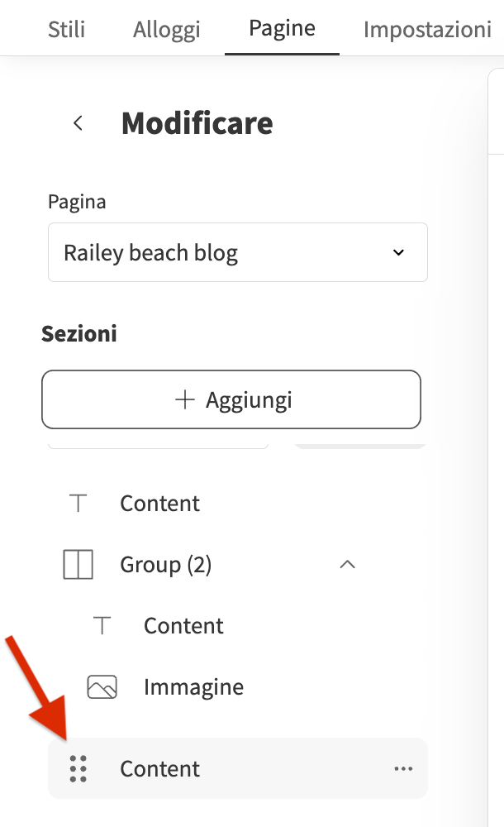The image size is (504, 827).
Task: Open the three-dot menu for highlighted Content
Action: pos(403,768)
